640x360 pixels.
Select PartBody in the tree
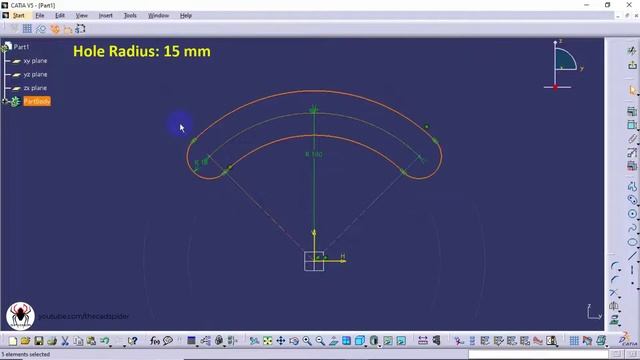[37, 101]
